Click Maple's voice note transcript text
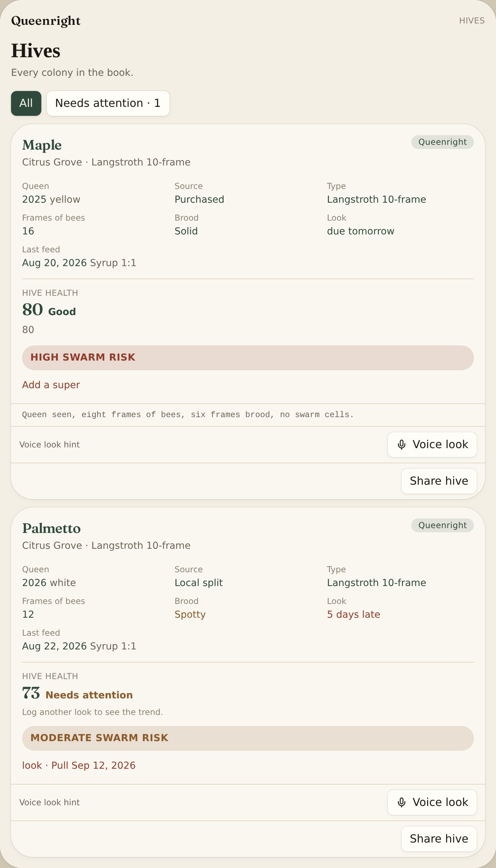Screen dimensions: 496x868 [188, 415]
